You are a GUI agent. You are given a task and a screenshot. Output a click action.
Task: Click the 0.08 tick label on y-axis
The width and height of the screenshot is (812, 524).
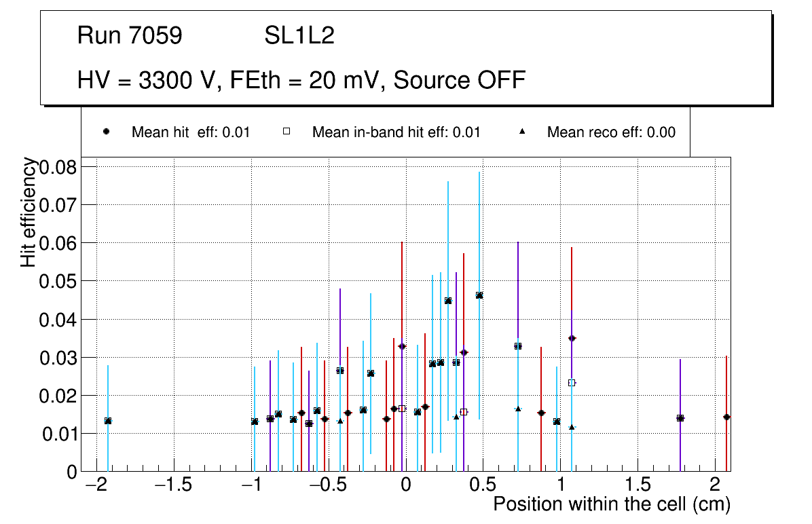pos(58,167)
